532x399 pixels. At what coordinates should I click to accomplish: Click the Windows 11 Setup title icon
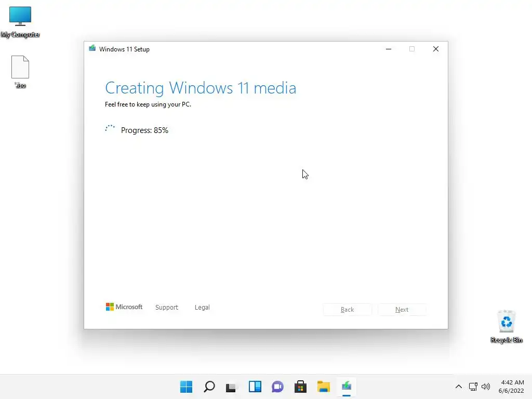click(x=92, y=48)
